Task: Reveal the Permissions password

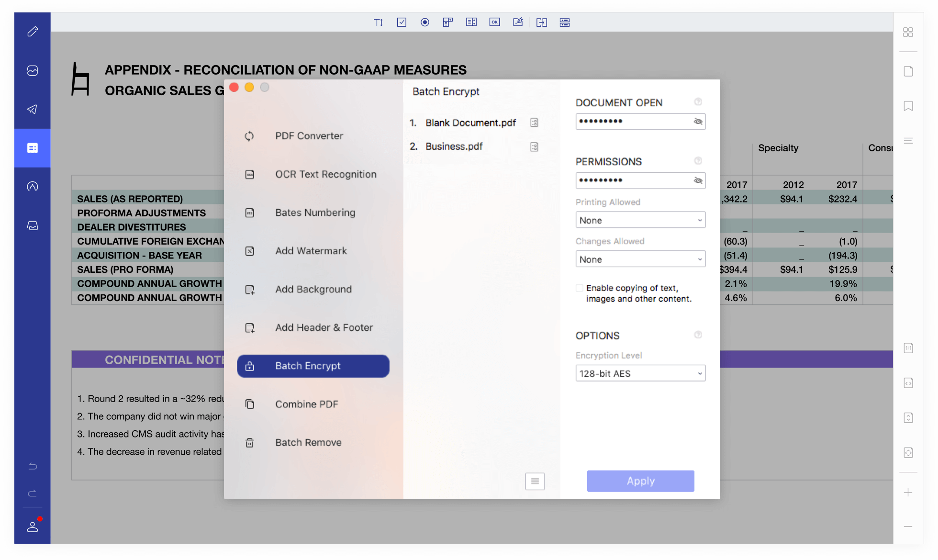Action: click(x=698, y=180)
